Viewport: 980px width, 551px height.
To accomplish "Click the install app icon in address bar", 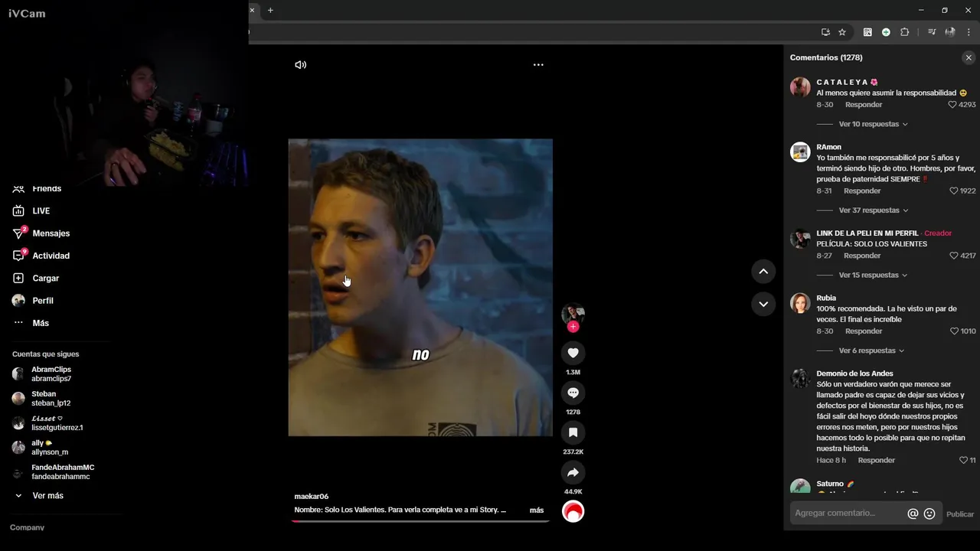I will (825, 32).
